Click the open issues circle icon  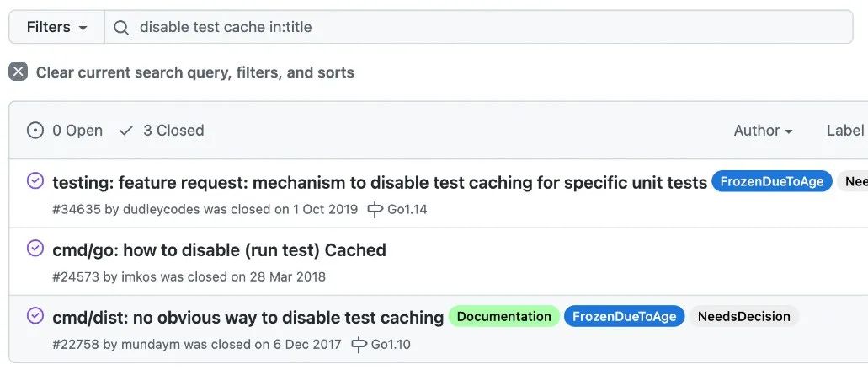click(x=35, y=131)
